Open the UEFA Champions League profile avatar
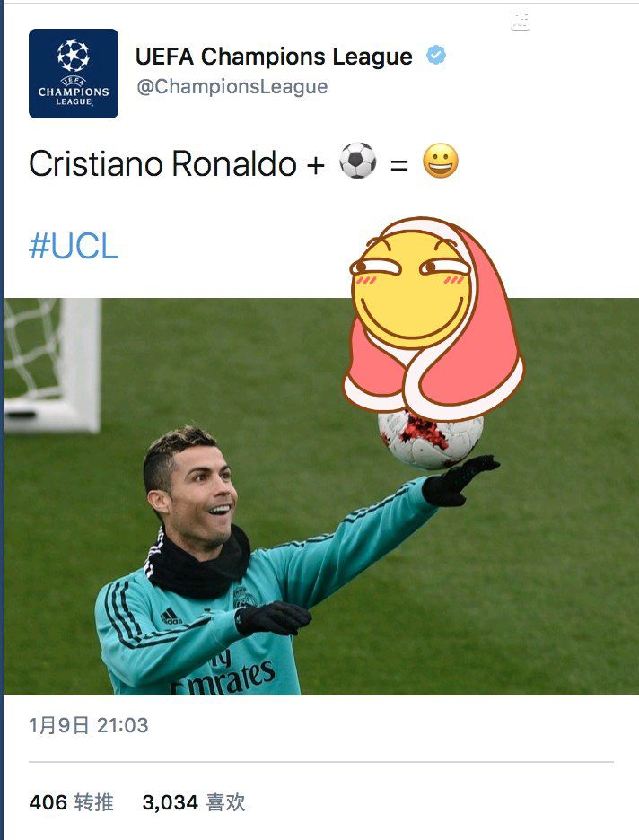The image size is (639, 840). click(74, 74)
